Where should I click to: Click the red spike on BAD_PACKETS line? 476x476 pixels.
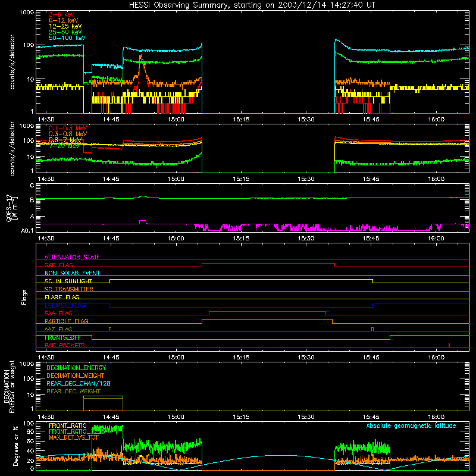449,345
